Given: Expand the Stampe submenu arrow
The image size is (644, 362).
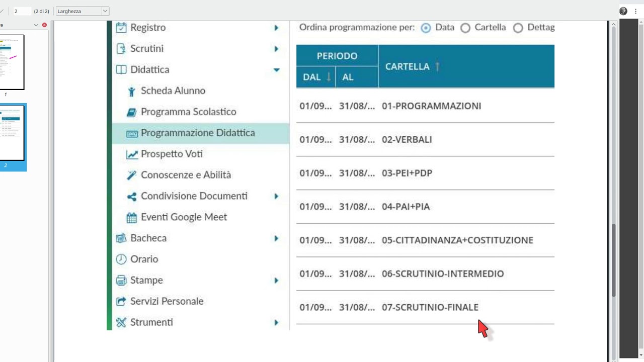Looking at the screenshot, I should (x=276, y=281).
